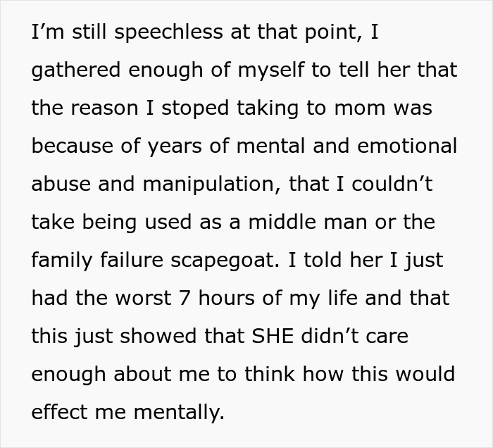Viewport: 493px width, 448px height.
Task: Click the word "myself"
Action: [271, 70]
